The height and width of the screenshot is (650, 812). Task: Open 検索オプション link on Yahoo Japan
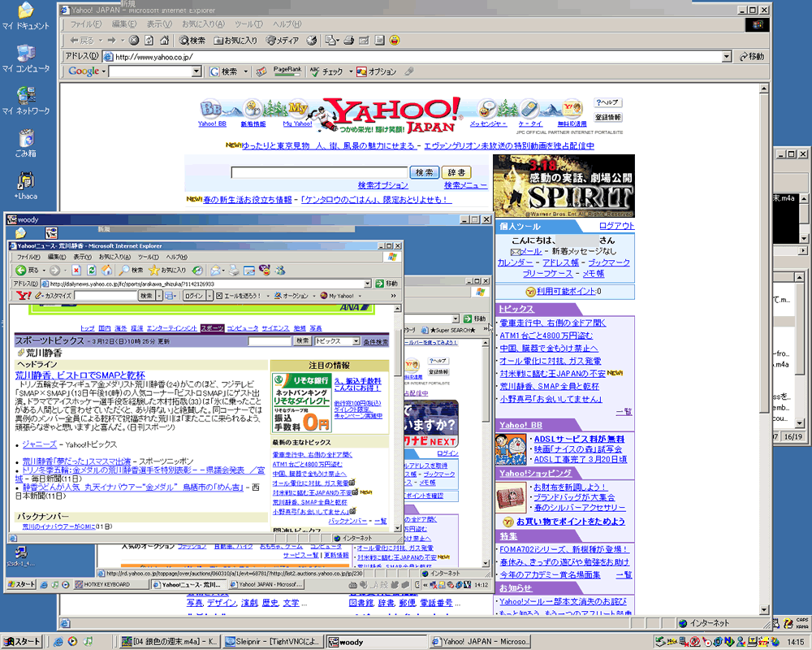point(382,185)
